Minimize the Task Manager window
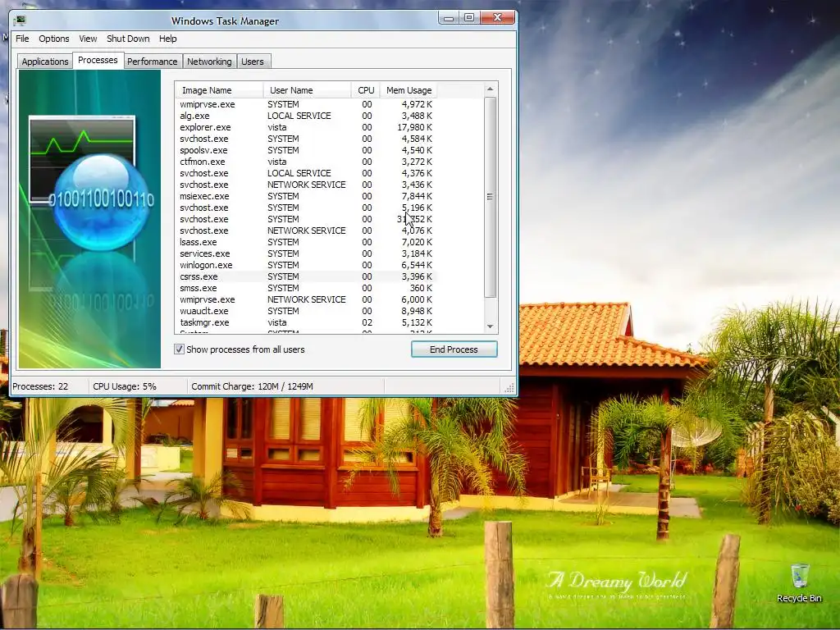 coord(449,18)
